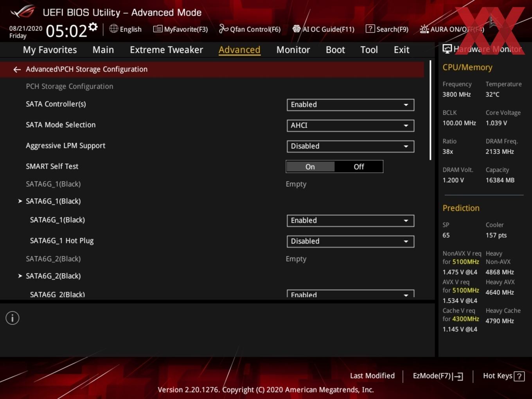Click the Hardware Monitor screen icon

click(447, 49)
